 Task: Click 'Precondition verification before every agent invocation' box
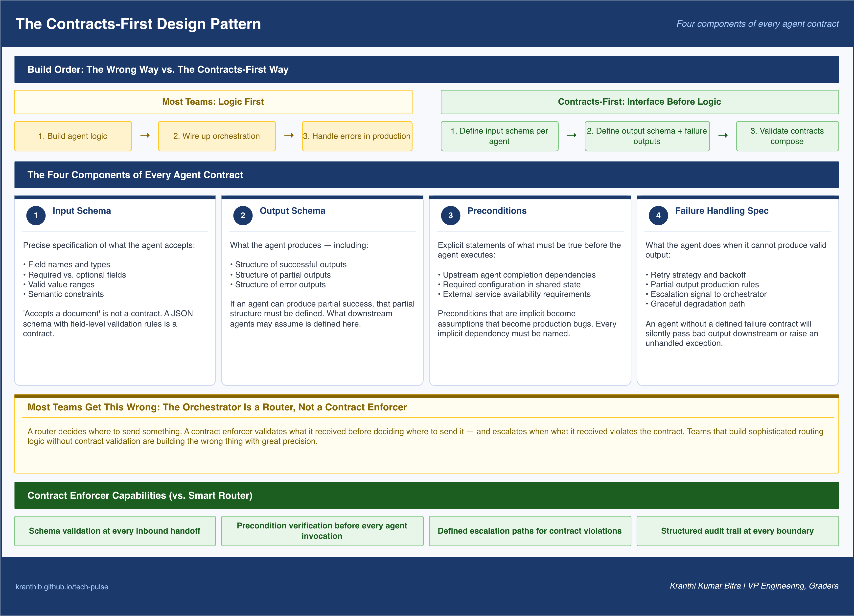click(x=322, y=531)
